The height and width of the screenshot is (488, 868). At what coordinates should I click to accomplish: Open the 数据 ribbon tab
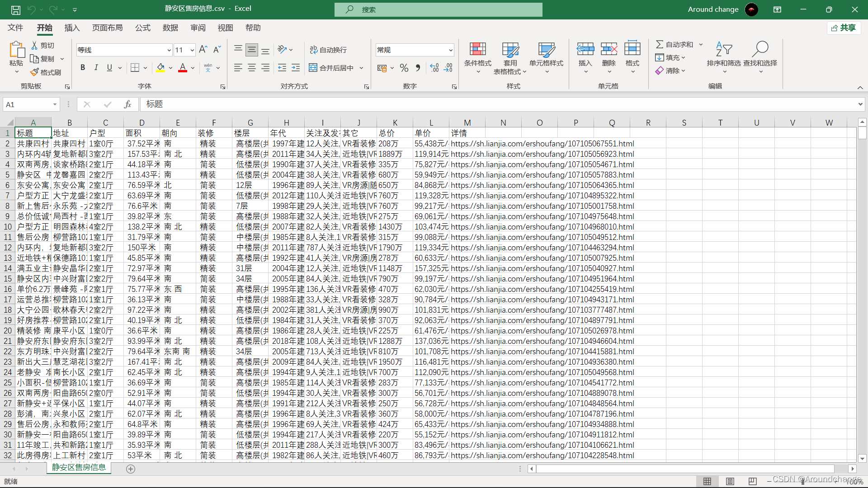170,28
